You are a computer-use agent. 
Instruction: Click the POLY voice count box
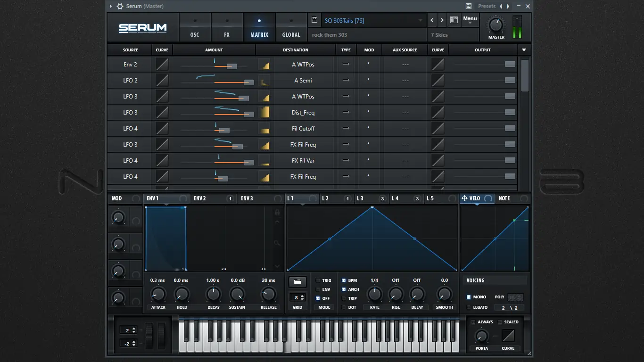[515, 297]
